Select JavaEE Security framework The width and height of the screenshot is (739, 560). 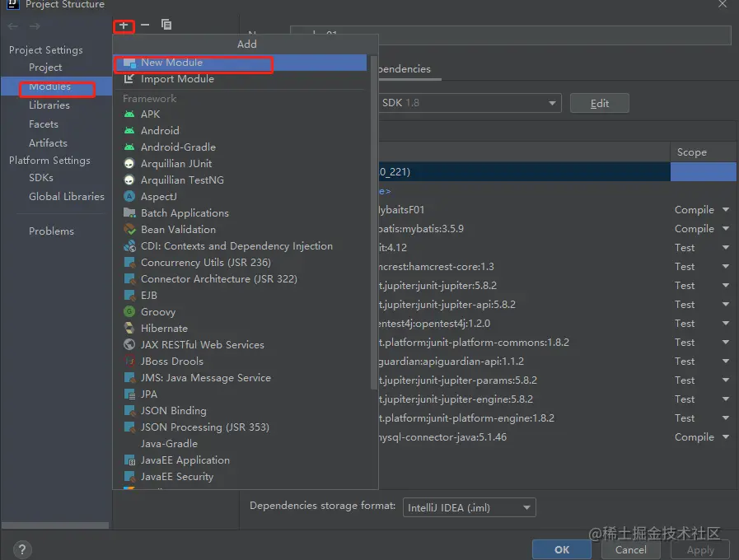pos(241,477)
